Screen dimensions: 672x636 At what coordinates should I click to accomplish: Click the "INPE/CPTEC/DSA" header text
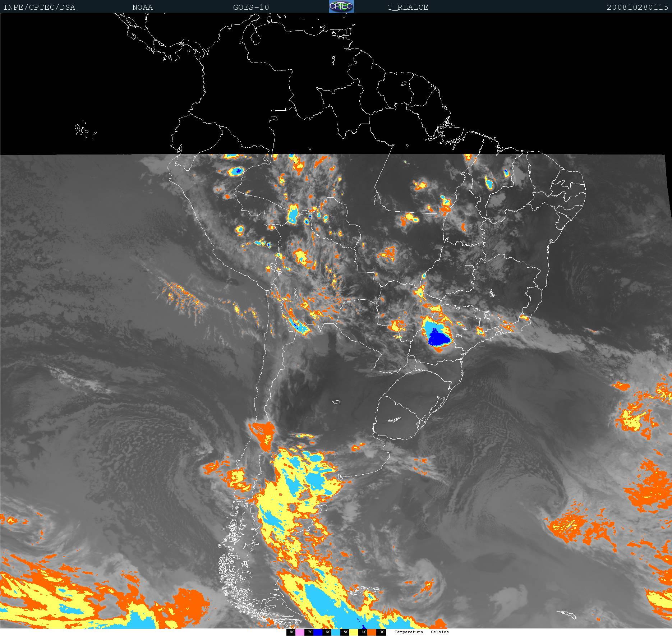tap(39, 7)
